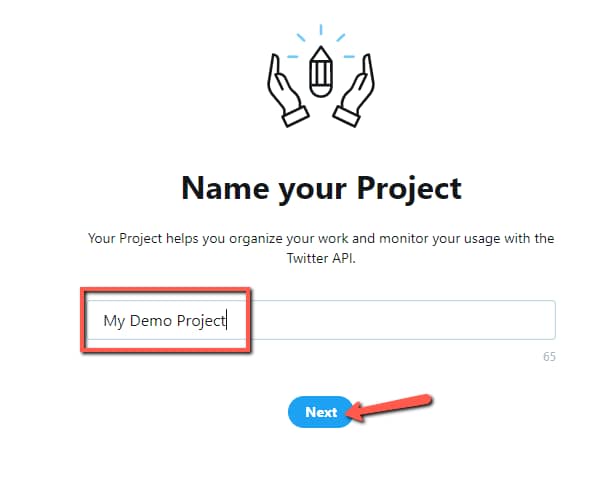Click the word 'My' in the input field
Screen dimensions: 609x482
[114, 320]
